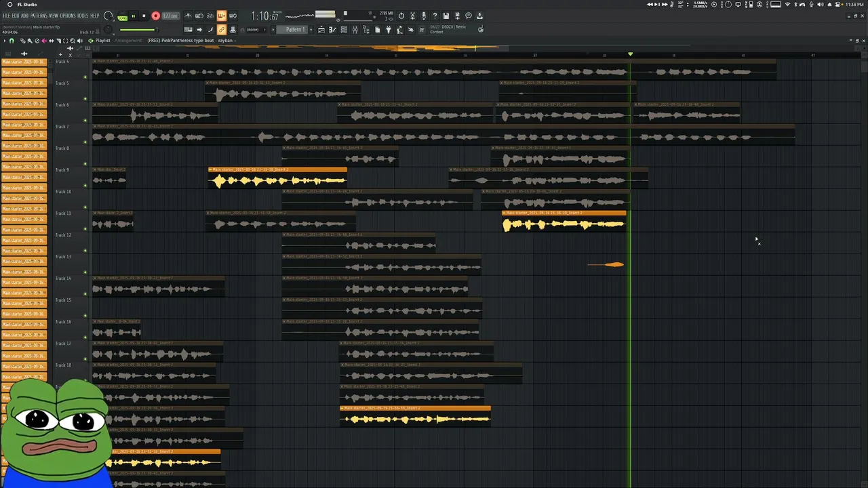Open playlist options arrow menu
868x488 pixels.
tap(5, 41)
